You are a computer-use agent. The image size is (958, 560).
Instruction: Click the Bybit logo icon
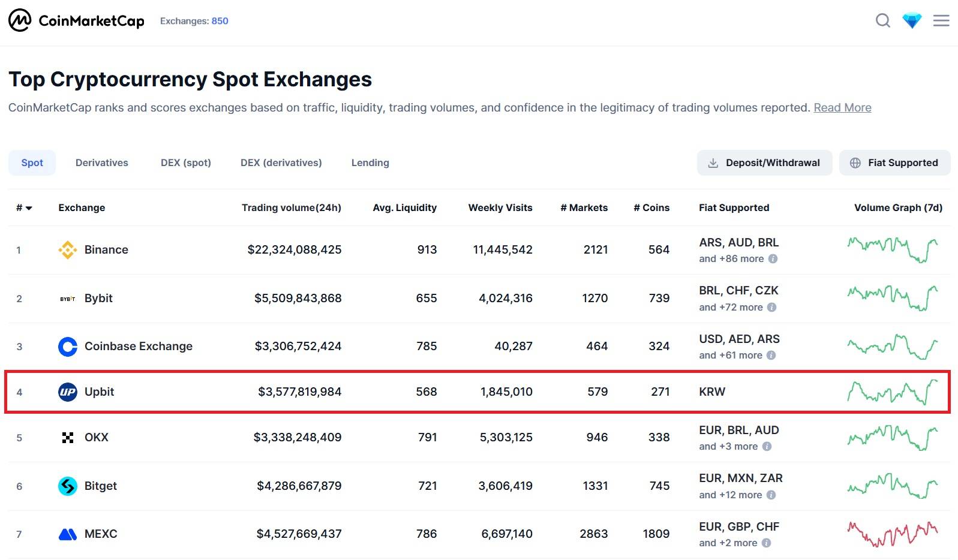pyautogui.click(x=68, y=299)
